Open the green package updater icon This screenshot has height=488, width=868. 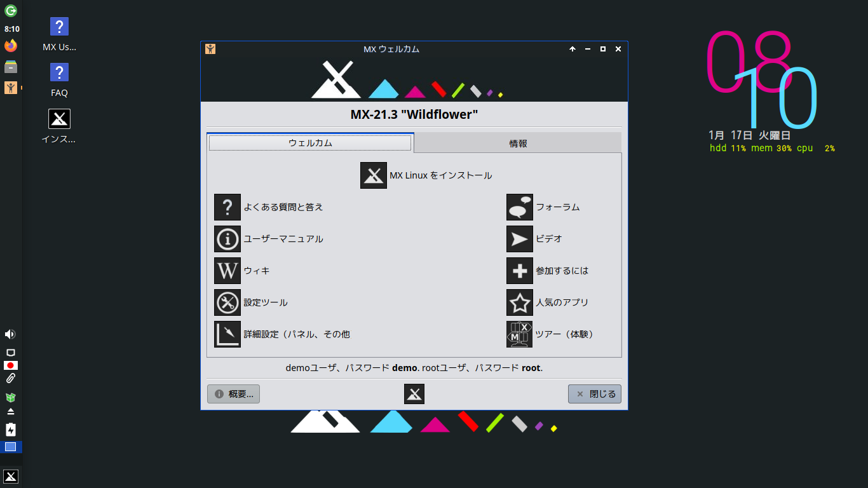click(x=10, y=398)
